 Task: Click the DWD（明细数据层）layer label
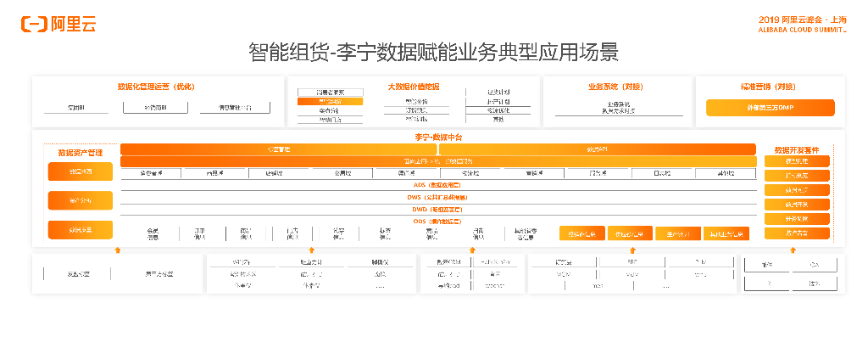coord(437,210)
